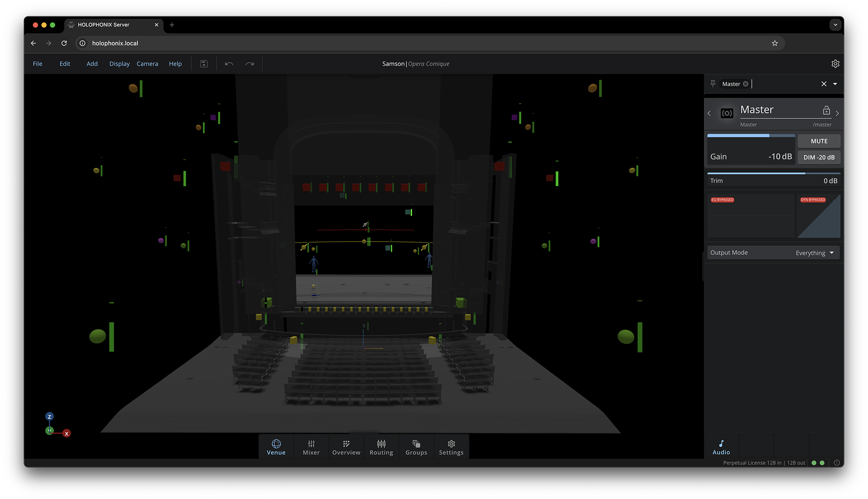Viewport: 868px width, 499px height.
Task: Toggle the Master lock icon
Action: 826,110
